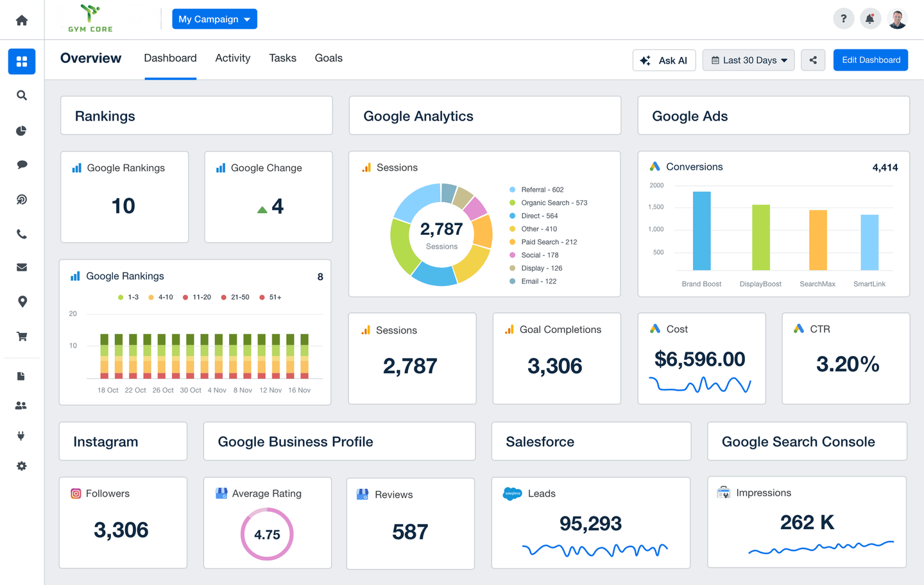The image size is (924, 585).
Task: Click the Edit Dashboard button
Action: point(871,60)
